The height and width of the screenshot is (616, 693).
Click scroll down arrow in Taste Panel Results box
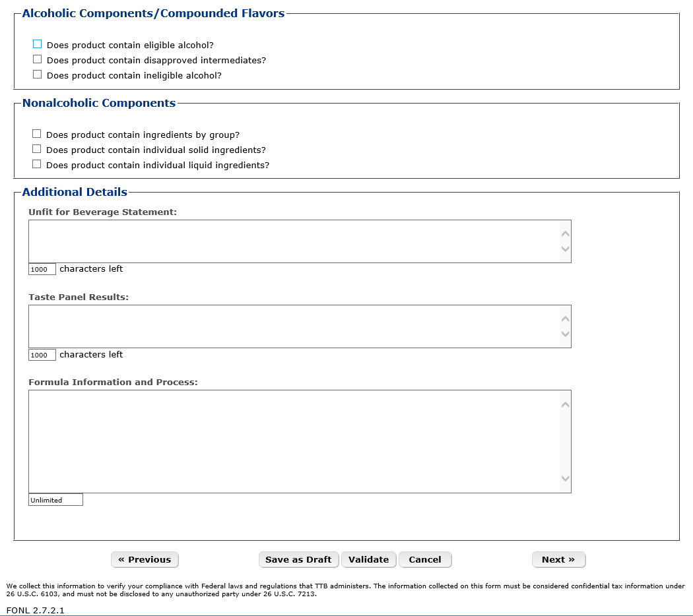coord(565,334)
